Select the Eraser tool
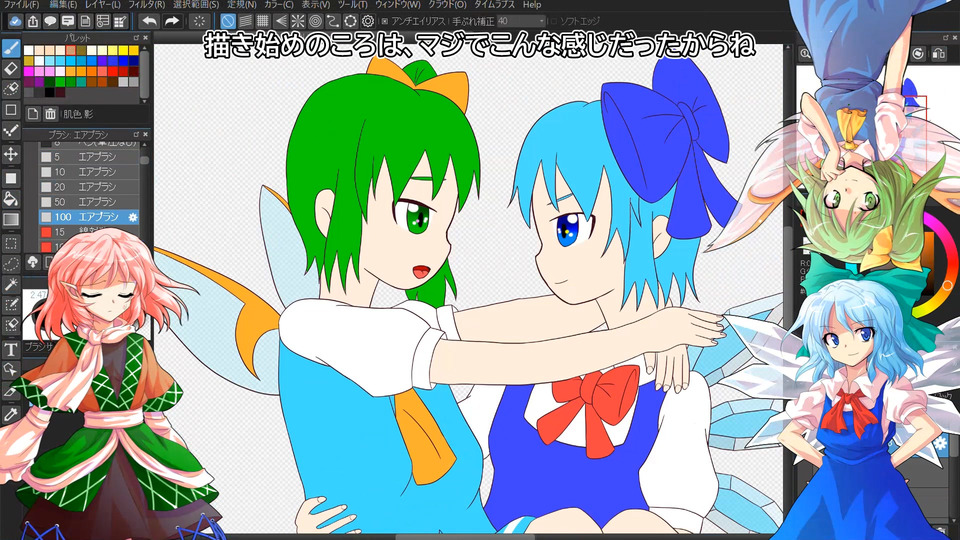Screen dimensions: 960x540 (x=11, y=68)
